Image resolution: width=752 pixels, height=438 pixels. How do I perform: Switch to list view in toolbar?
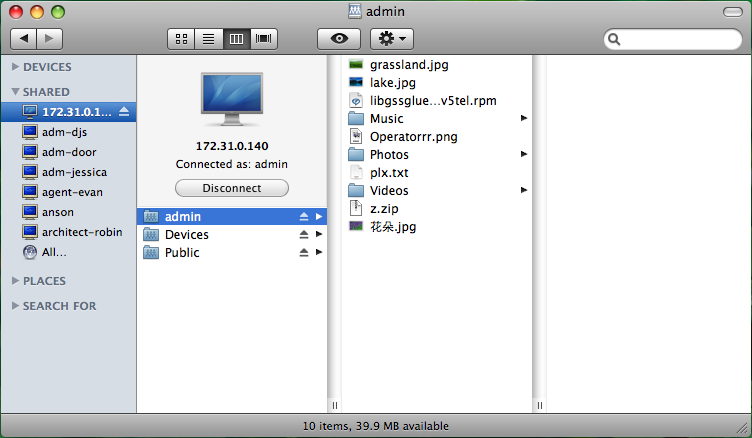pos(209,39)
